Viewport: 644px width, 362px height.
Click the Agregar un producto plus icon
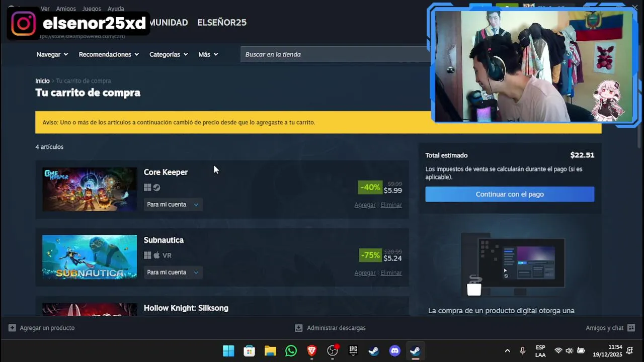(12, 328)
